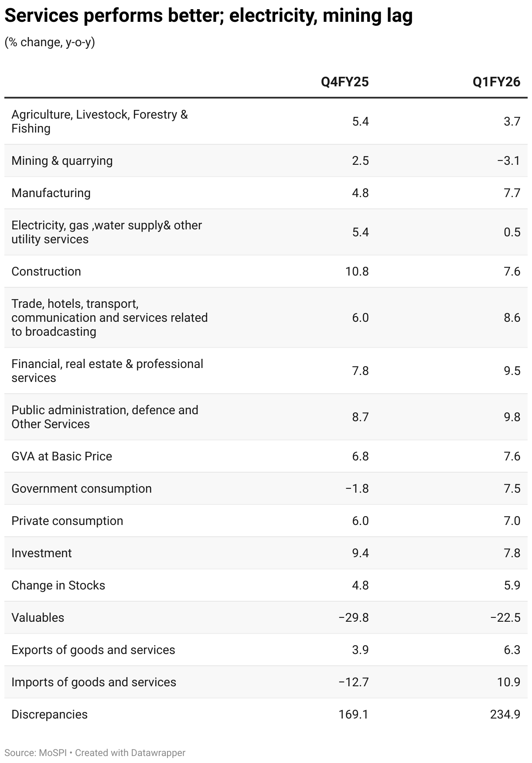Screen dimensions: 532x763
Task: Click the Source: MoSPI footer text
Action: (35, 753)
